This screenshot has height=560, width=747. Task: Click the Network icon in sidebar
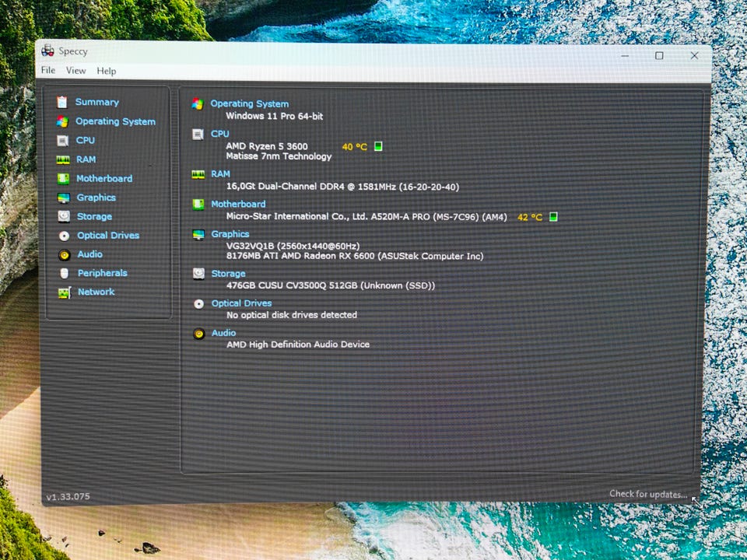63,292
